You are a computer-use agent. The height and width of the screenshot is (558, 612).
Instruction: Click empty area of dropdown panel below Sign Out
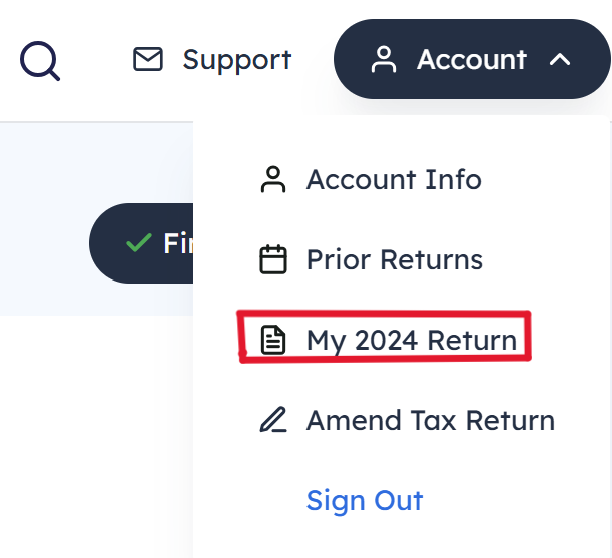pyautogui.click(x=401, y=540)
